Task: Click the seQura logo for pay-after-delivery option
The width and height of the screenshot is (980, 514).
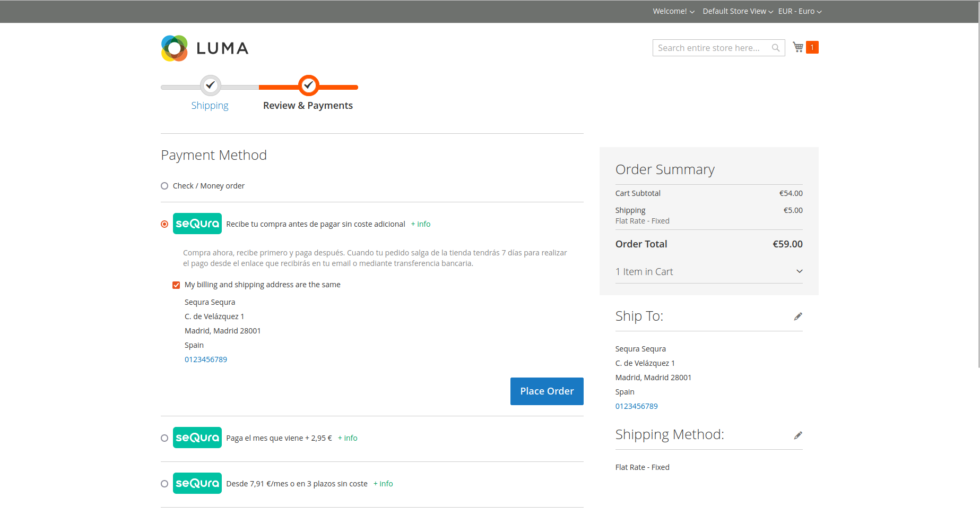Action: pyautogui.click(x=197, y=224)
